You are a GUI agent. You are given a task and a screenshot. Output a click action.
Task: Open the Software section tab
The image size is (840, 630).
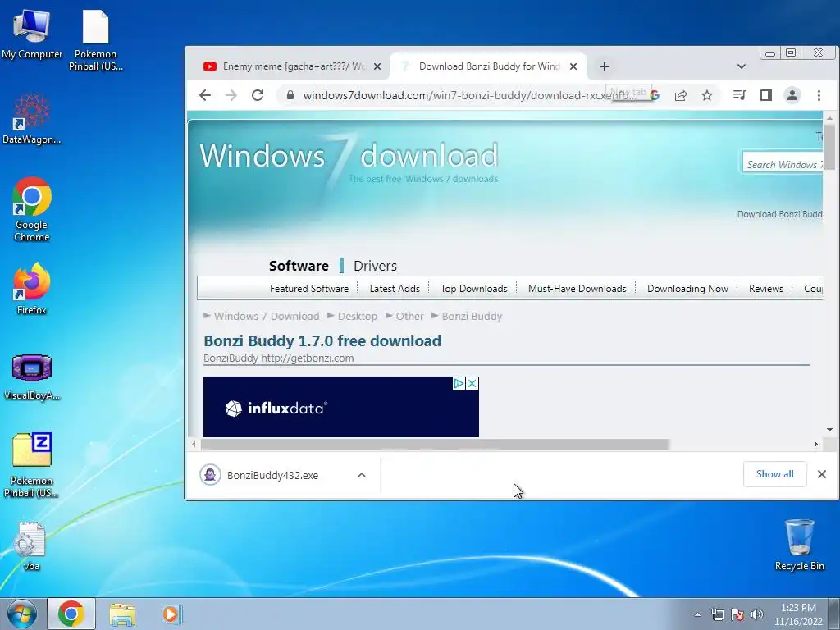click(299, 266)
